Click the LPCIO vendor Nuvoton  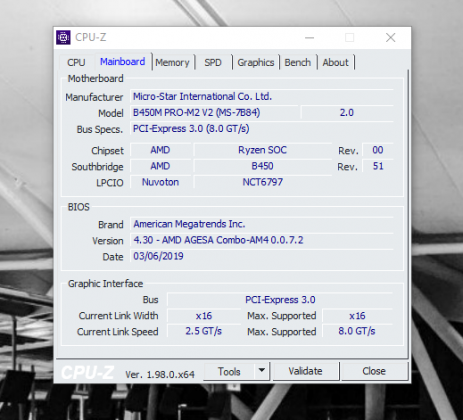160,182
